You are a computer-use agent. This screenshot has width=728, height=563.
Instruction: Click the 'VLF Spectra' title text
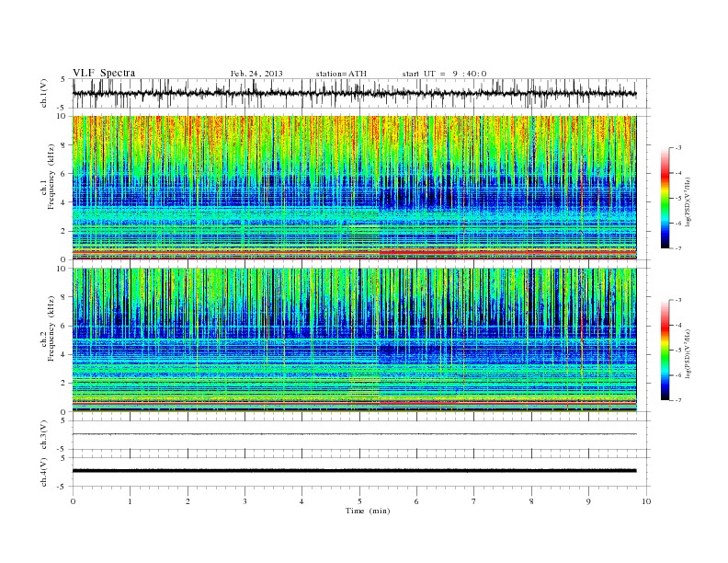(x=104, y=73)
